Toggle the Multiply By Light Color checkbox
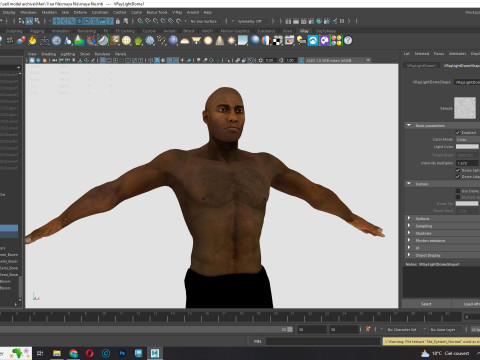Viewport: 480px width, 360px height. pyautogui.click(x=458, y=197)
